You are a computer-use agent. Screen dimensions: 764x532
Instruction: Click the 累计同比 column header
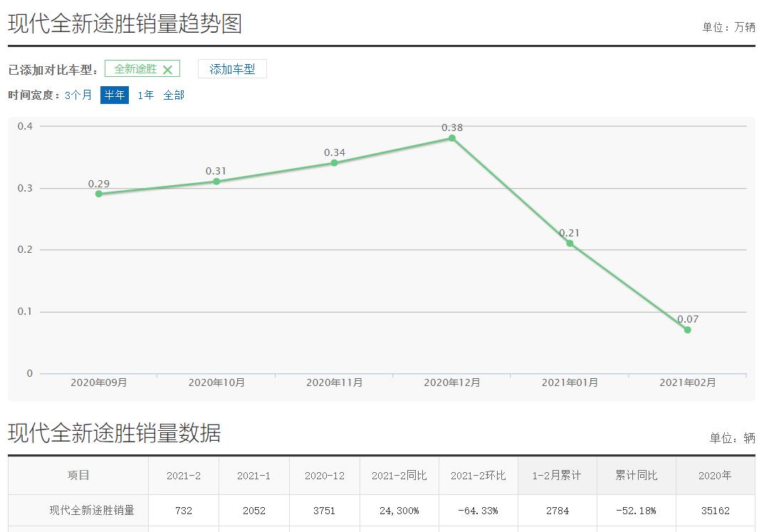click(636, 476)
